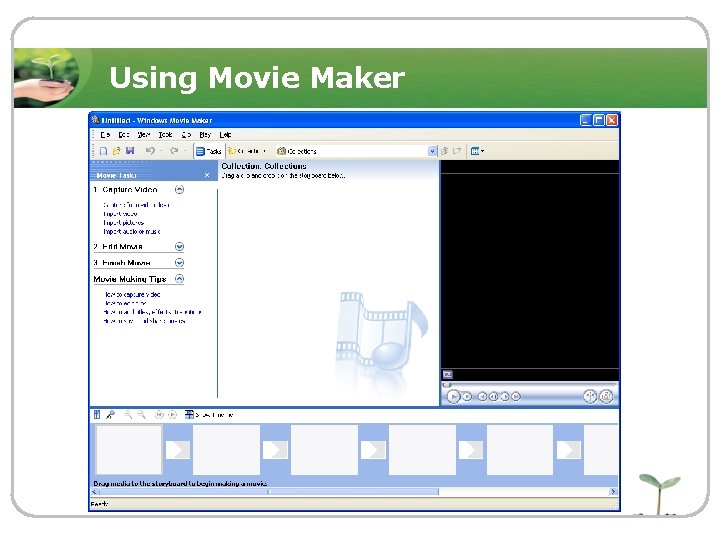Viewport: 720px width, 540px height.
Task: Open the Tools menu
Action: (x=165, y=135)
